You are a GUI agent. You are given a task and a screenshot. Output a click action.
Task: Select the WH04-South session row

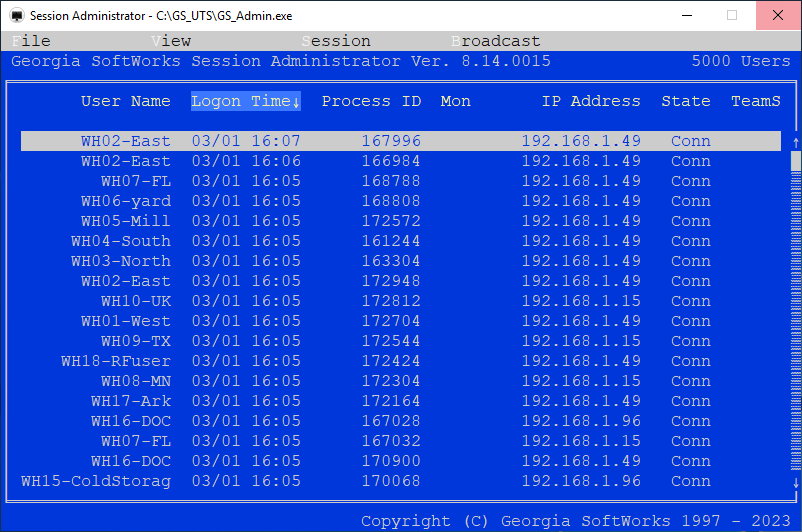coord(401,241)
